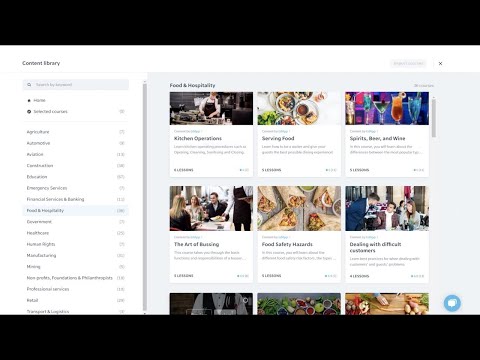Open Spirits, Beer, and Wine course title
The image size is (480, 360).
coord(377,138)
